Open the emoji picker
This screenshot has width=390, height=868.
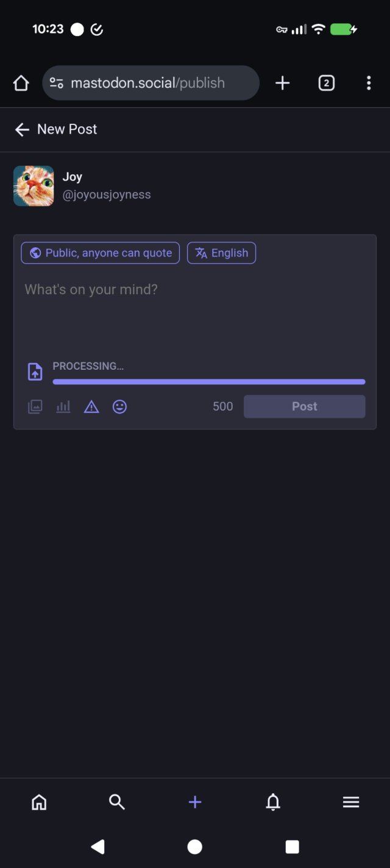point(119,406)
